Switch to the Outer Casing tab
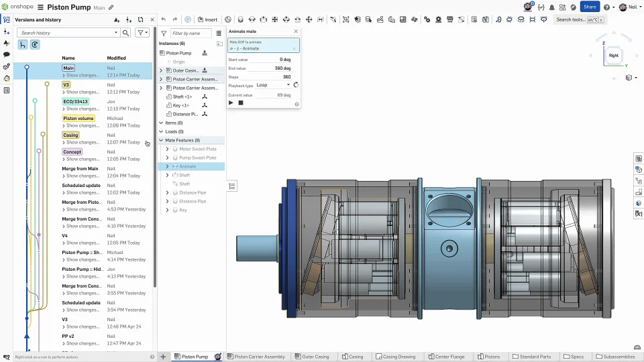 [312, 357]
